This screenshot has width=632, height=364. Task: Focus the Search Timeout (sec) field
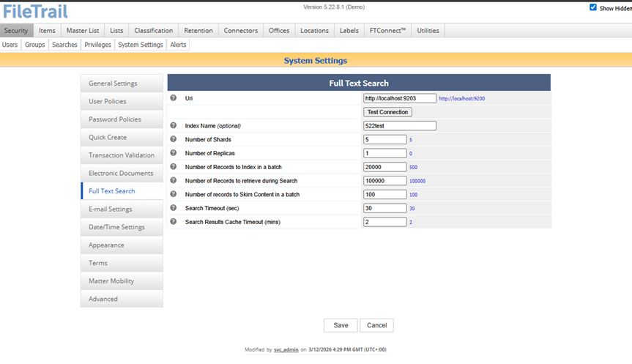(385, 208)
